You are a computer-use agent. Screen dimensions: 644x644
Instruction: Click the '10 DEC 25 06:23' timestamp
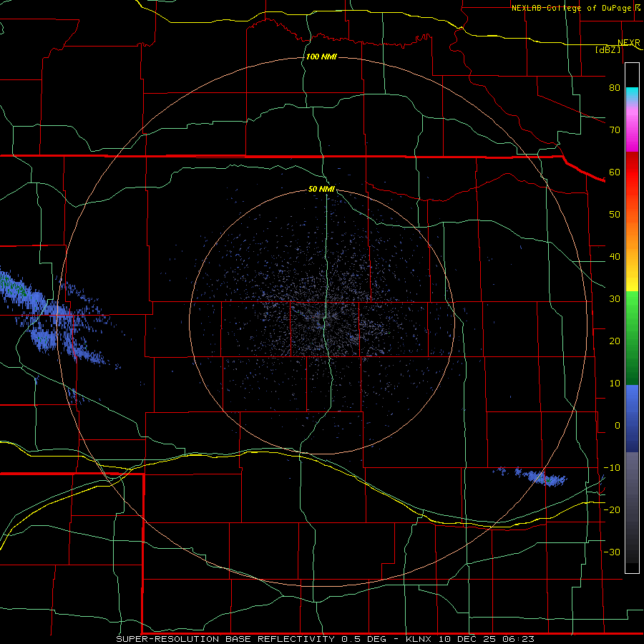[487, 639]
